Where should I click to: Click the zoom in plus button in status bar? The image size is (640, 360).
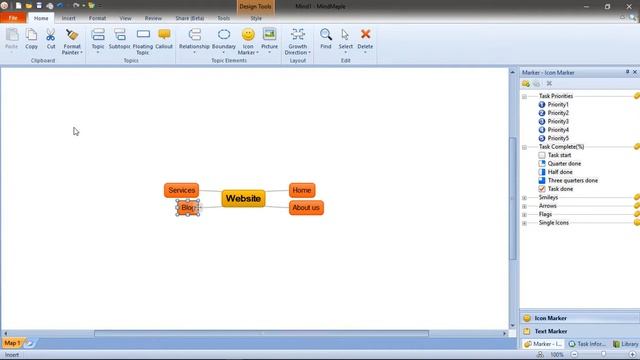[633, 355]
